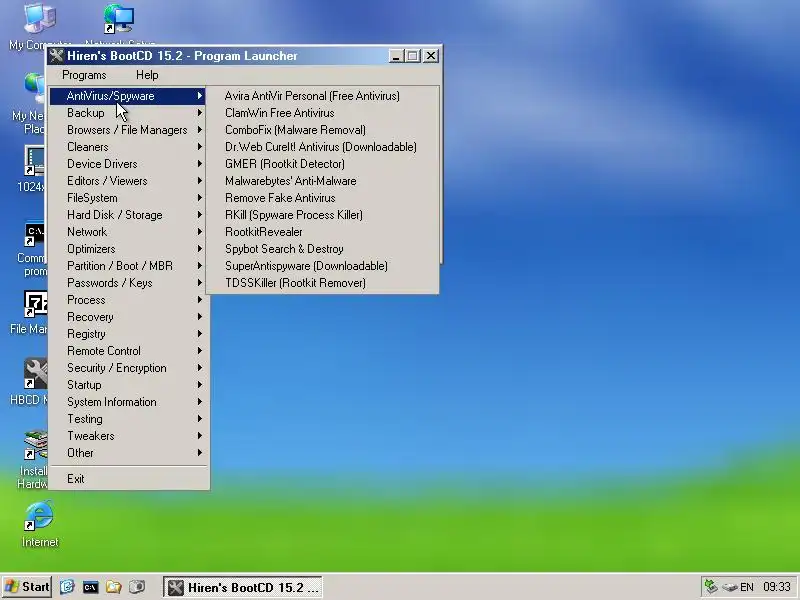Open Internet Explorer quick launch icon
The image size is (800, 600).
pyautogui.click(x=67, y=587)
